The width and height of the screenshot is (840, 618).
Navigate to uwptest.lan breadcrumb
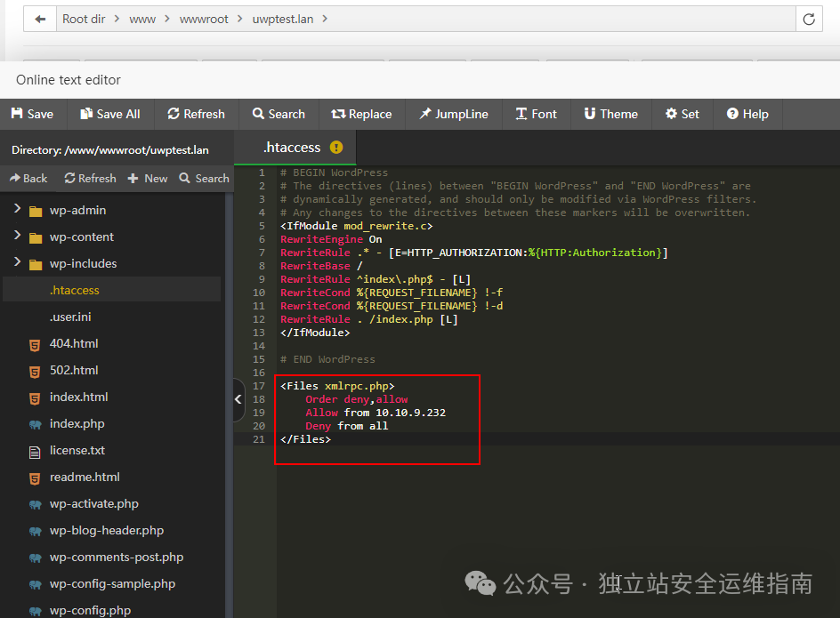click(x=283, y=20)
